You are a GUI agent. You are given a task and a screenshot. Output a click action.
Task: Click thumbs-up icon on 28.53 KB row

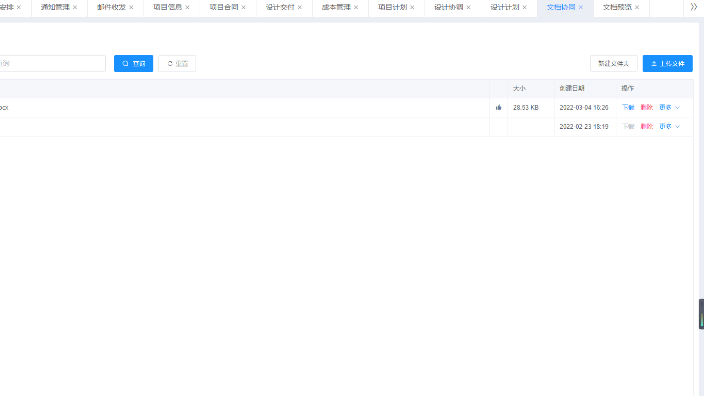[498, 107]
